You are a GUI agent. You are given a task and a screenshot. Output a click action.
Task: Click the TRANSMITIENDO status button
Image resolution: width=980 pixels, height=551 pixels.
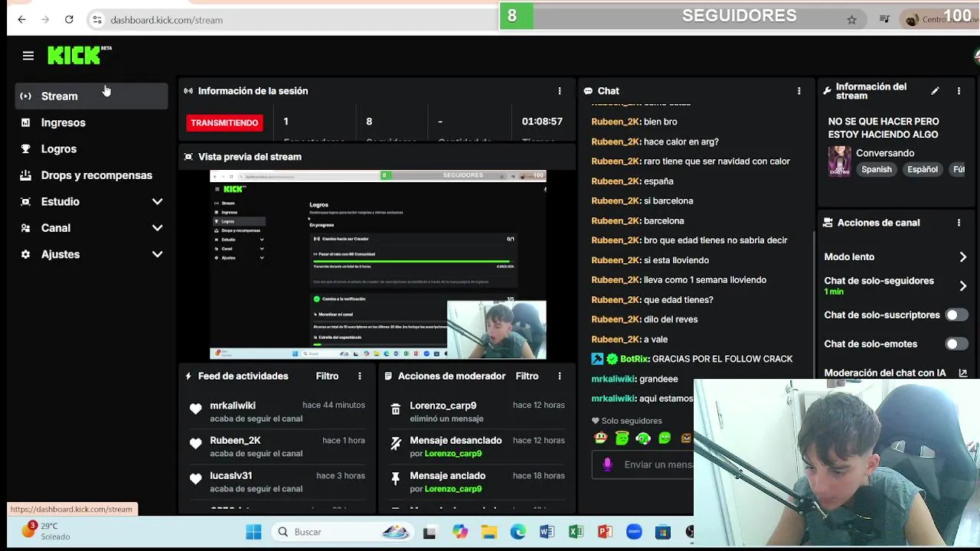pyautogui.click(x=224, y=122)
